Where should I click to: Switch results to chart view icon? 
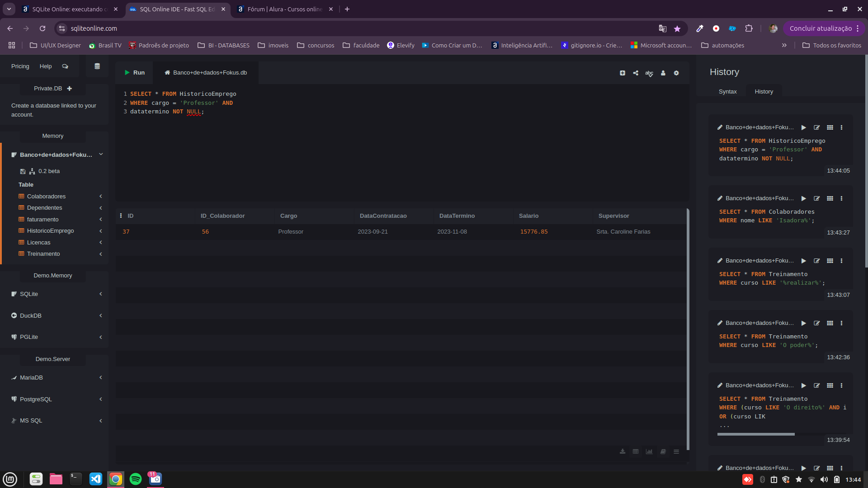tap(649, 451)
